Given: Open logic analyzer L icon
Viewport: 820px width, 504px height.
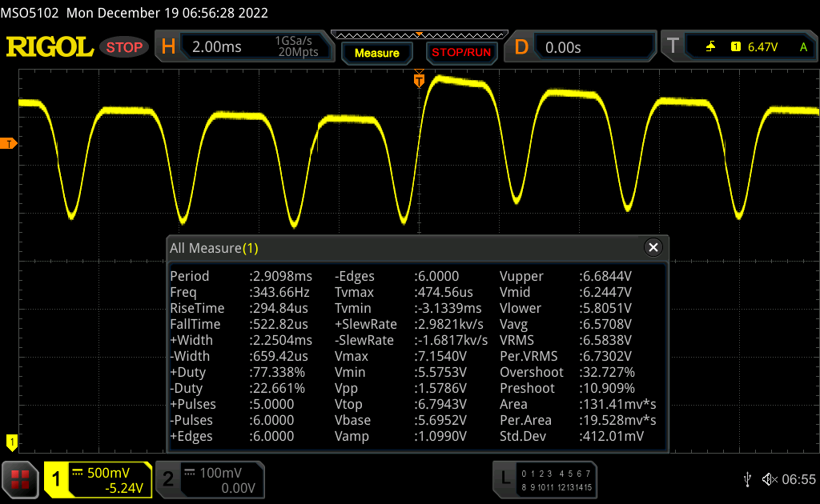Looking at the screenshot, I should click(x=504, y=478).
